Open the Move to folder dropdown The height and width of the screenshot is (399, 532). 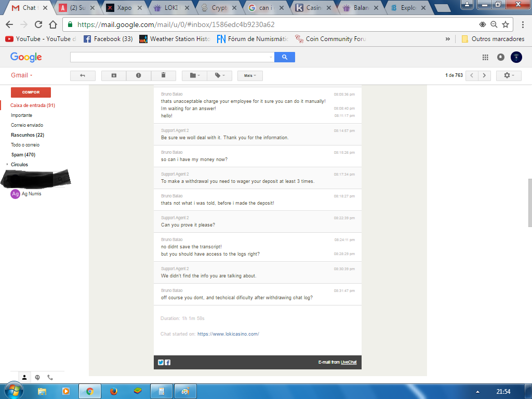click(194, 76)
